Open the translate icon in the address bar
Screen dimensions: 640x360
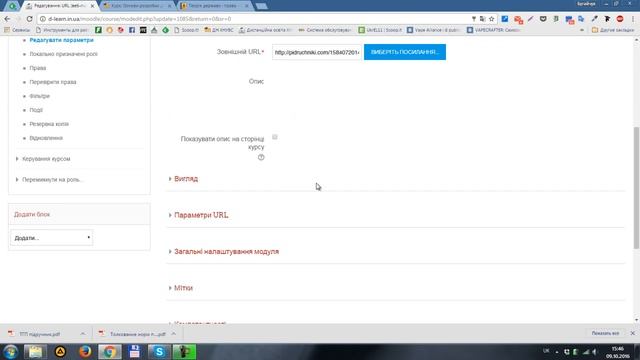tap(482, 19)
